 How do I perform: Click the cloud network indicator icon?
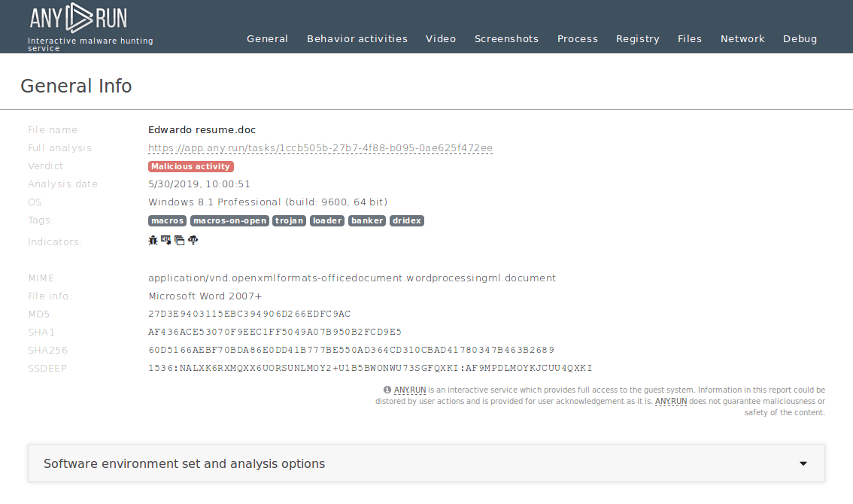193,241
